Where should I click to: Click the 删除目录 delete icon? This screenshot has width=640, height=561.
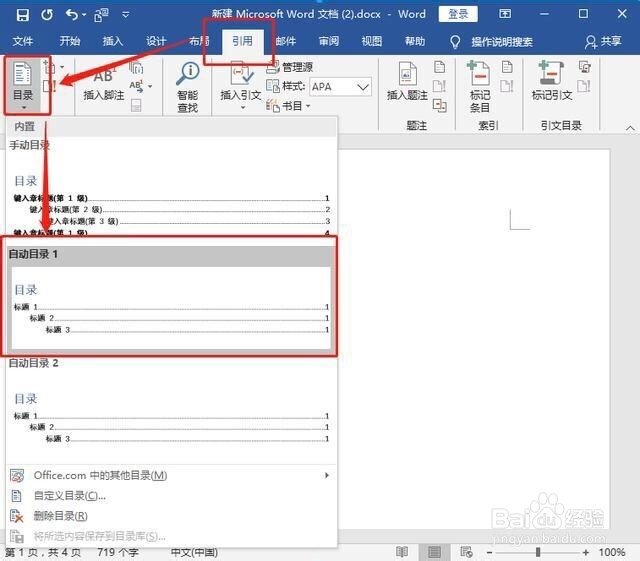tap(17, 516)
